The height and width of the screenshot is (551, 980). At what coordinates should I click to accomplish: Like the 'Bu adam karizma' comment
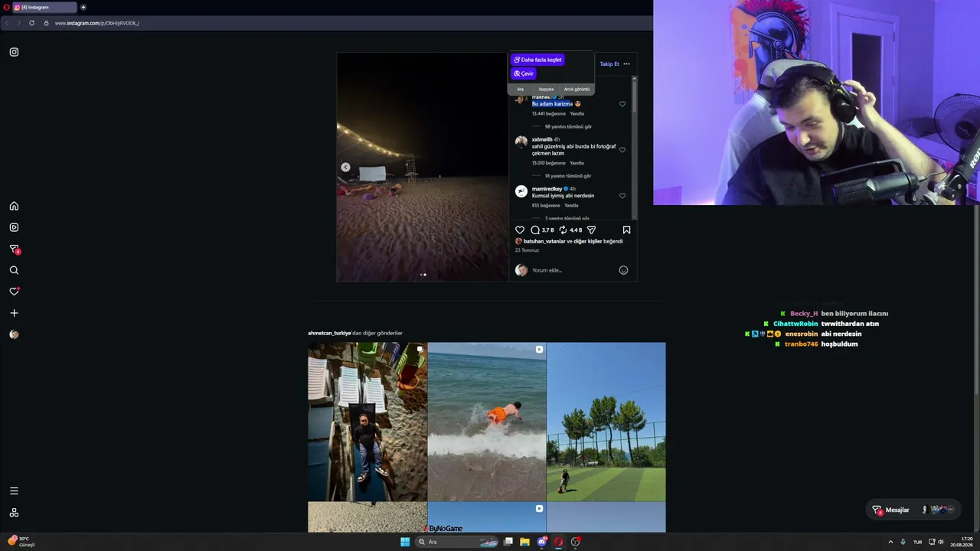click(622, 104)
